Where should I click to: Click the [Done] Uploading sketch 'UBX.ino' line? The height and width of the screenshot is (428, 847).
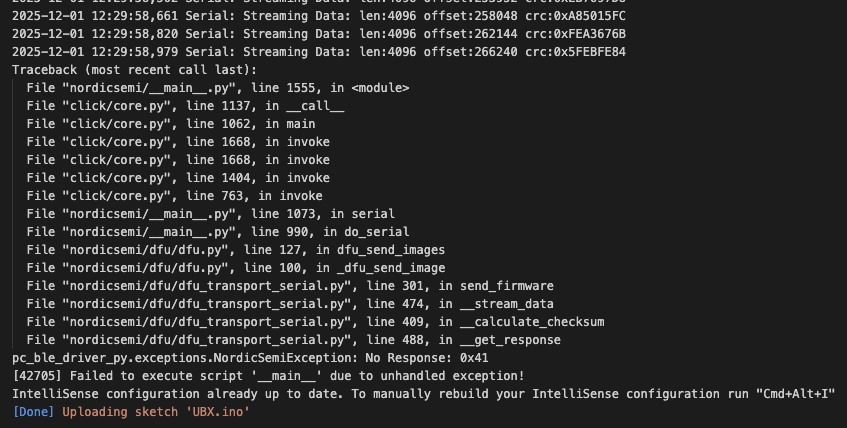130,412
